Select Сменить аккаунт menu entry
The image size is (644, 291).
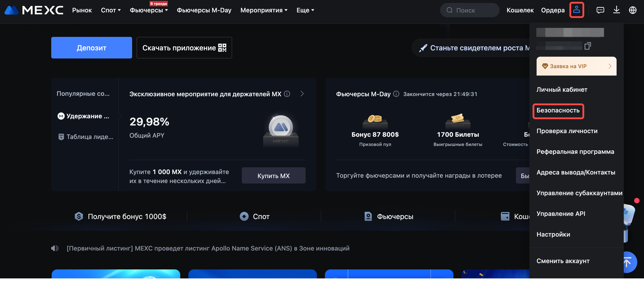(x=563, y=261)
